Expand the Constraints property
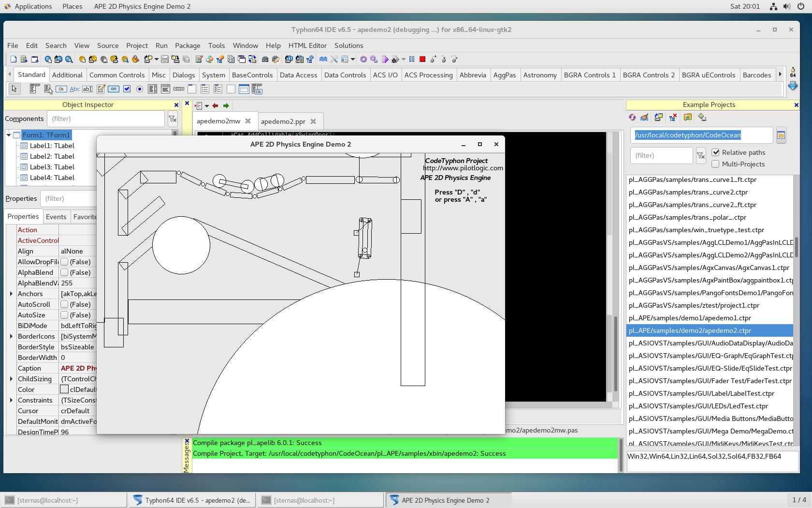The width and height of the screenshot is (812, 508). (11, 400)
